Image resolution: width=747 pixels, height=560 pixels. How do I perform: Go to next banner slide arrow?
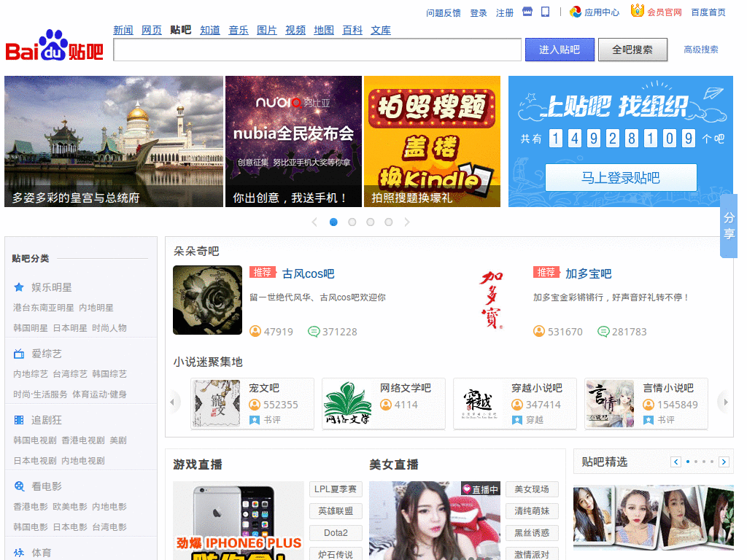407,222
